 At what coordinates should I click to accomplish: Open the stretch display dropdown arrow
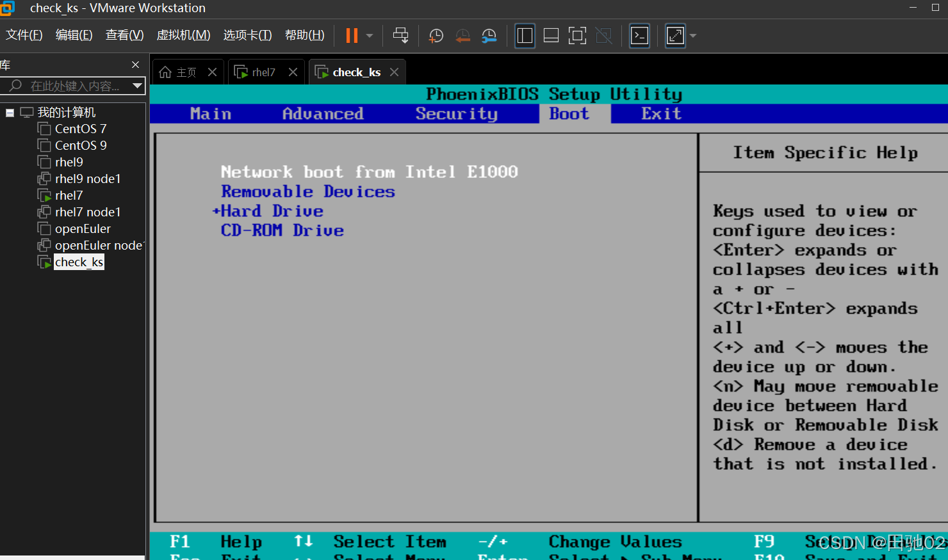click(x=692, y=36)
